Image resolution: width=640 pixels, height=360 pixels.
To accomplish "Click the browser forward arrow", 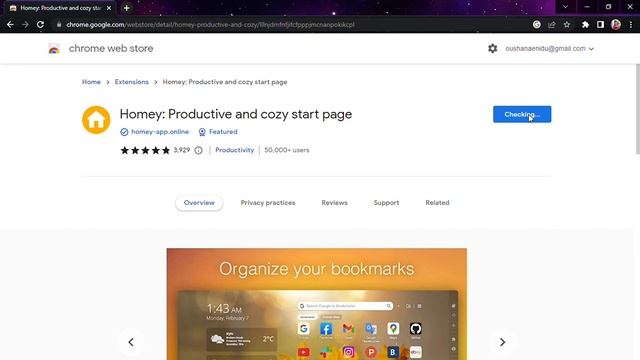I will [25, 24].
